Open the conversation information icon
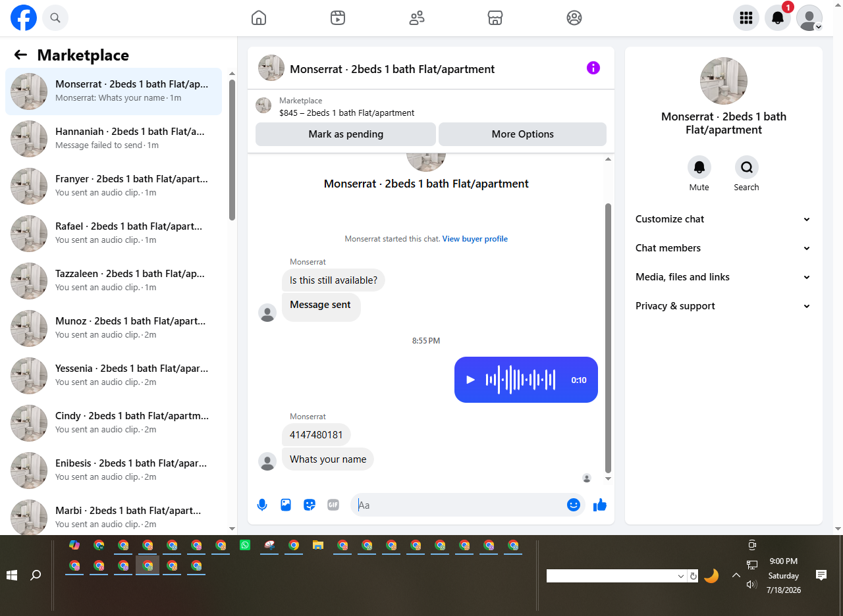 593,68
